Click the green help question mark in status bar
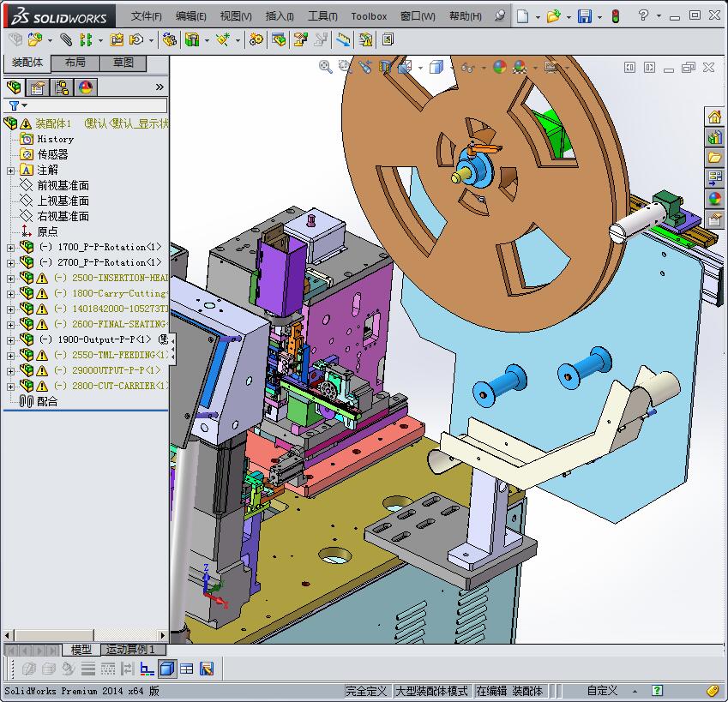The width and height of the screenshot is (728, 702). click(657, 691)
